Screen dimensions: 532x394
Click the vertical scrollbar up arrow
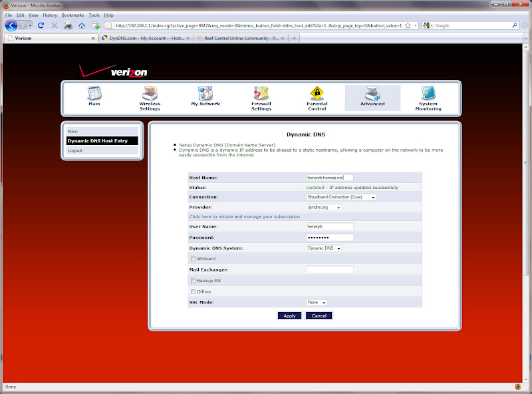[x=525, y=47]
